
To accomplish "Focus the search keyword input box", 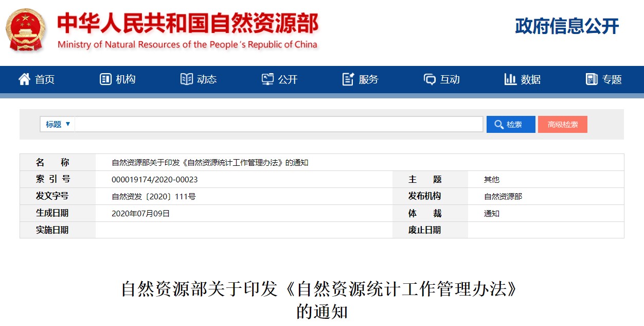I will [278, 124].
